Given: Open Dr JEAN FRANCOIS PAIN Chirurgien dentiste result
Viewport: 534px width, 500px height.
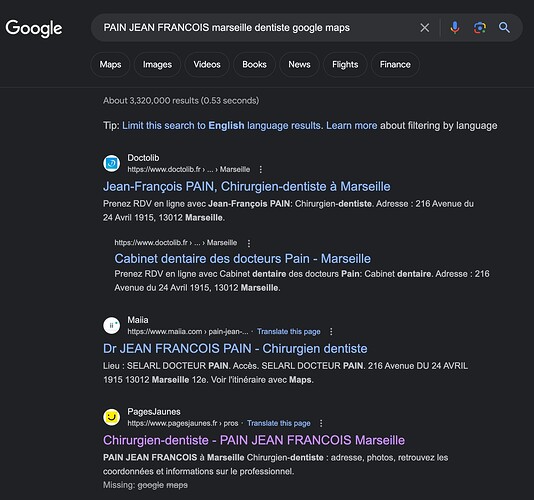Looking at the screenshot, I should (235, 349).
